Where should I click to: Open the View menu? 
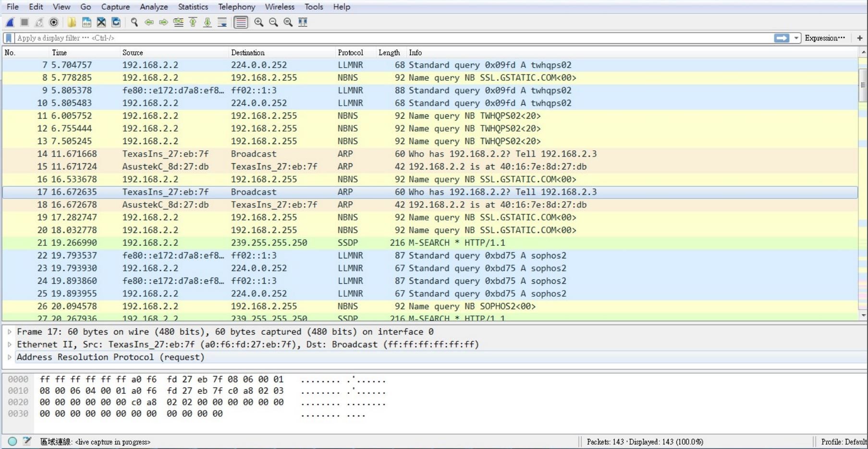(x=61, y=7)
